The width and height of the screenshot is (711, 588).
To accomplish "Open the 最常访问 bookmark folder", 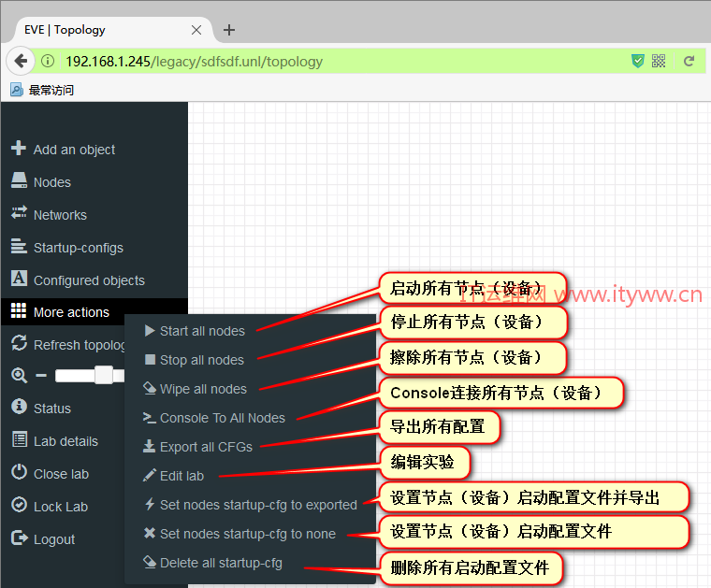I will tap(42, 90).
